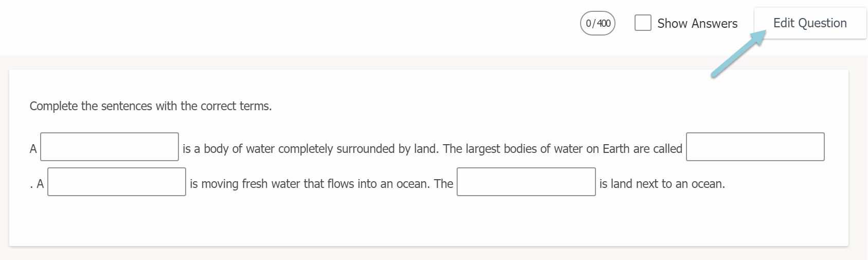Viewport: 868px width, 260px height.
Task: Click the blank before "is land next to an ocean"
Action: coord(526,182)
